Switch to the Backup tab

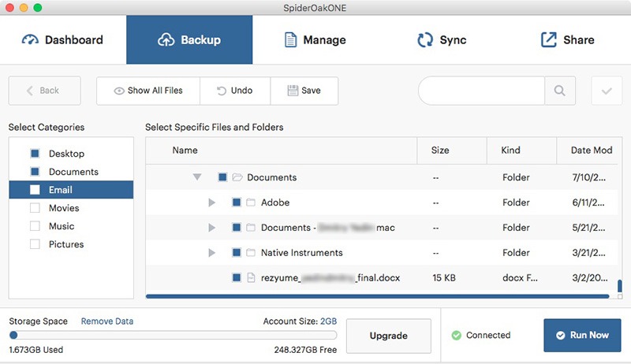189,39
